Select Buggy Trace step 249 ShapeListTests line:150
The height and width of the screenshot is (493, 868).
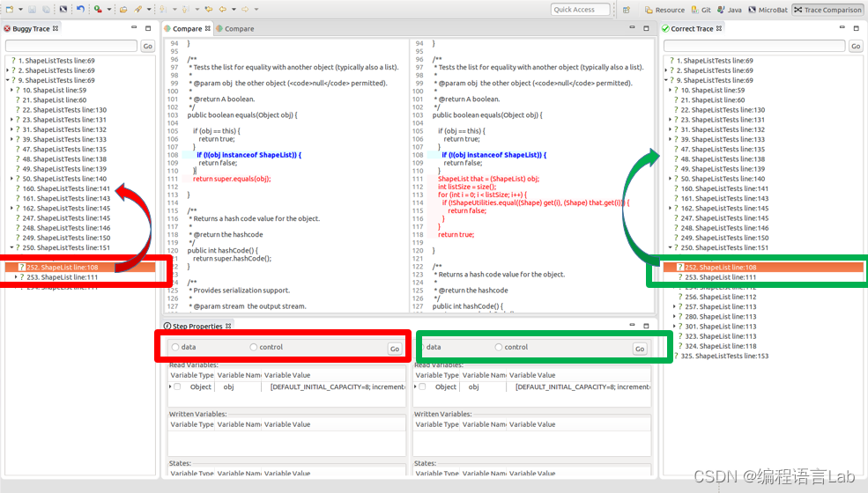click(x=66, y=238)
